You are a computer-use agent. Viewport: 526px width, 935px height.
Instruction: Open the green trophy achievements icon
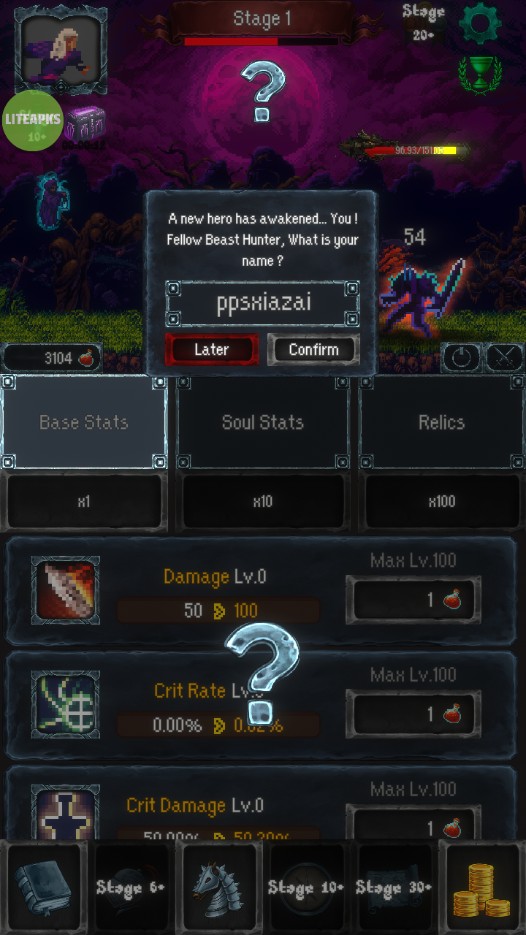coord(480,75)
